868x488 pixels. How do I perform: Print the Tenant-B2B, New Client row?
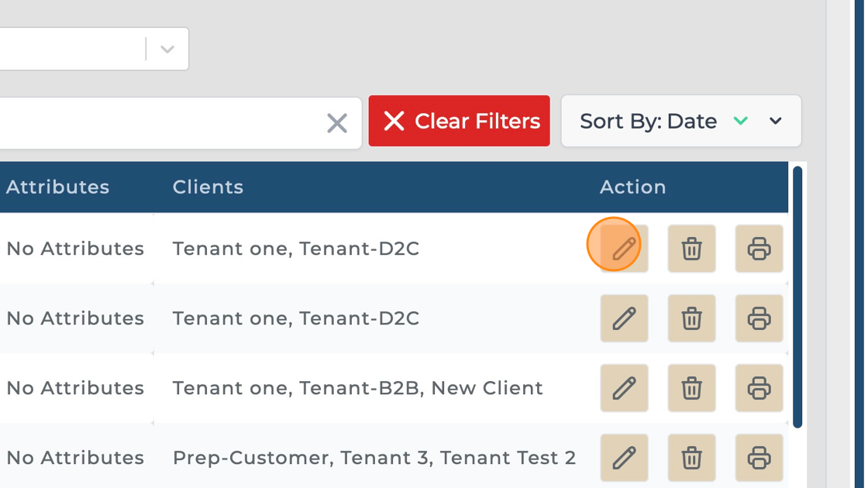759,388
